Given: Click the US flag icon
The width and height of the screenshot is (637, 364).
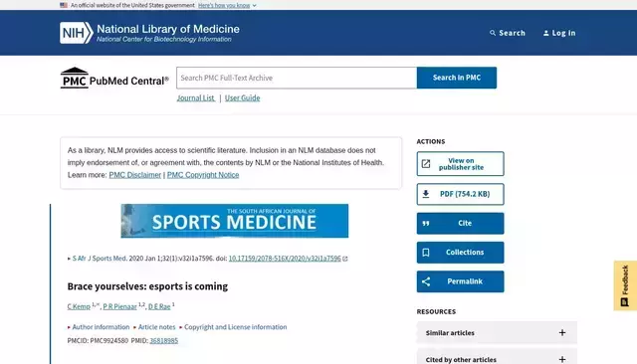Looking at the screenshot, I should click(64, 5).
